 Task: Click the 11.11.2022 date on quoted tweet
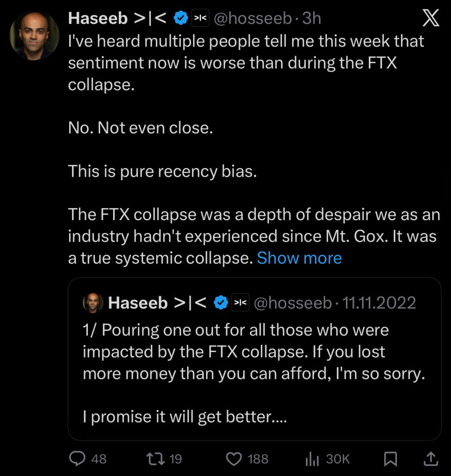coord(379,303)
